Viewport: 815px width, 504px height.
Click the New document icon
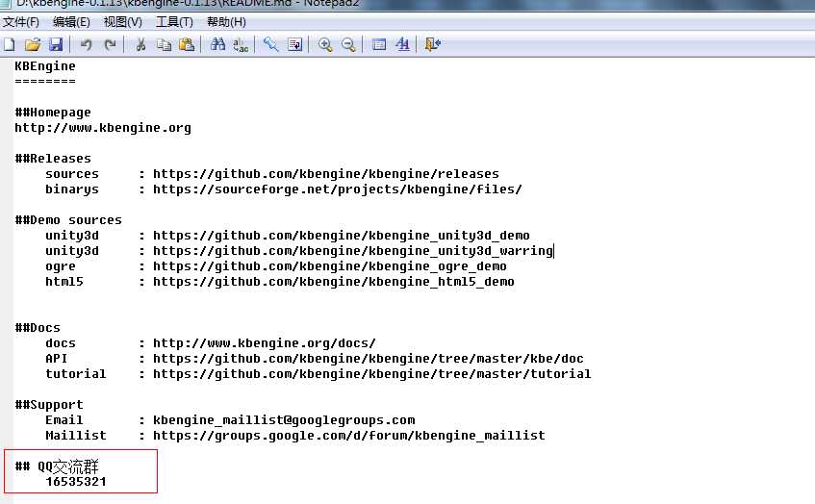point(10,44)
